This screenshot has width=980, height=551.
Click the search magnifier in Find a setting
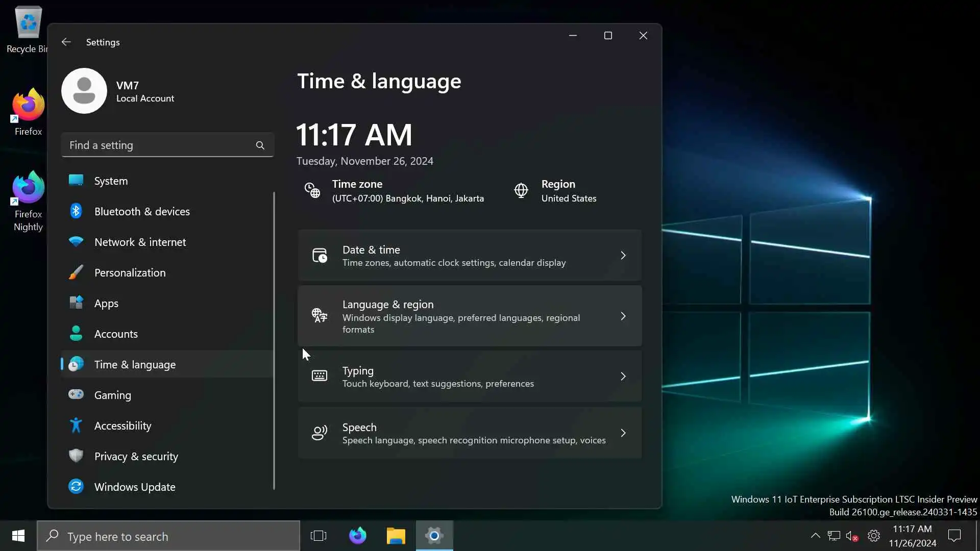[x=260, y=145]
